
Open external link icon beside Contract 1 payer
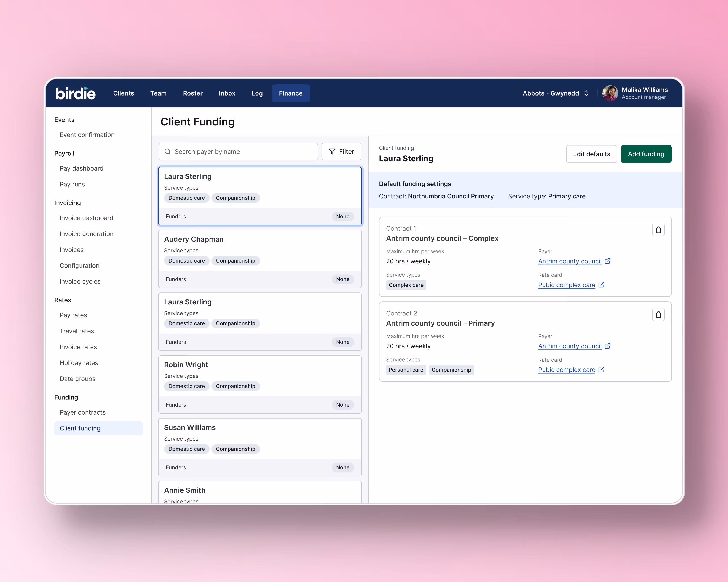coord(607,261)
